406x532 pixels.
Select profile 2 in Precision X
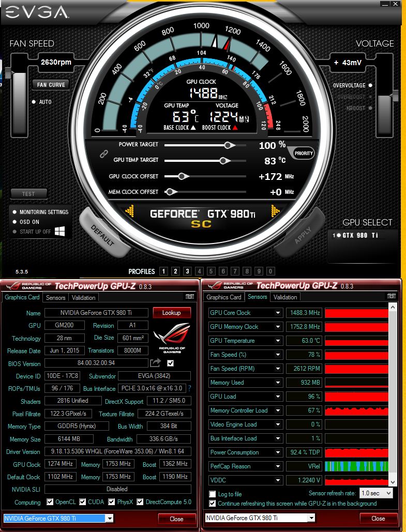(x=175, y=271)
